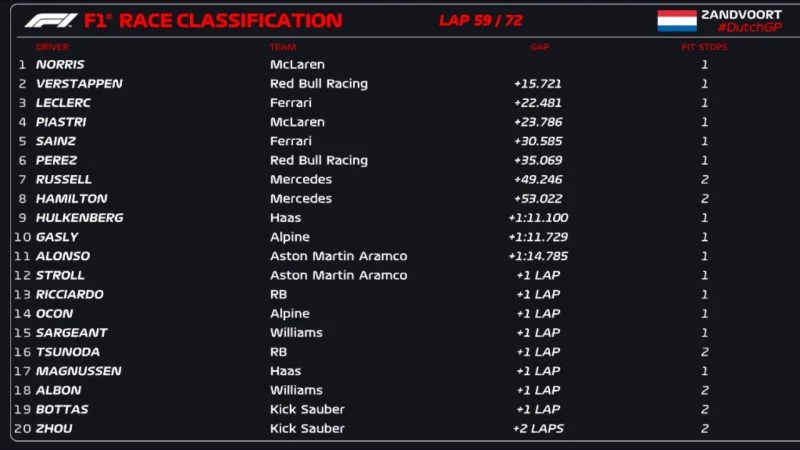Click the F1 logo icon
Viewport: 800px width, 450px height.
[51, 21]
